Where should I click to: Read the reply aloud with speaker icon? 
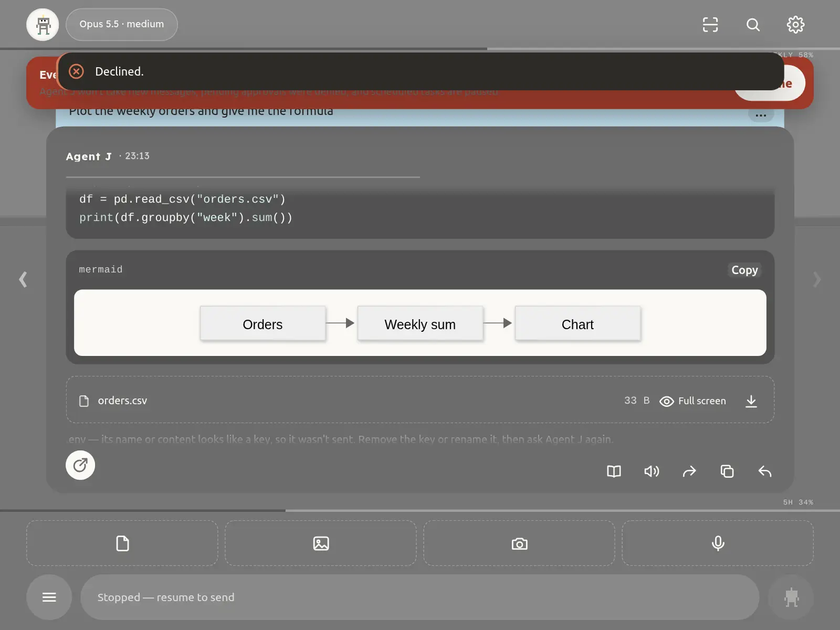click(652, 471)
